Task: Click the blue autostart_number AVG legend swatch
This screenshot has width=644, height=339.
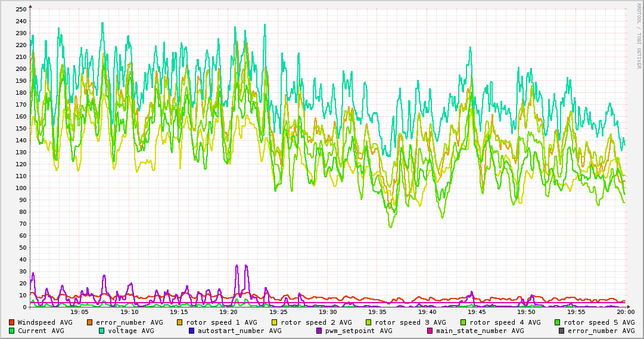Action: [x=191, y=331]
